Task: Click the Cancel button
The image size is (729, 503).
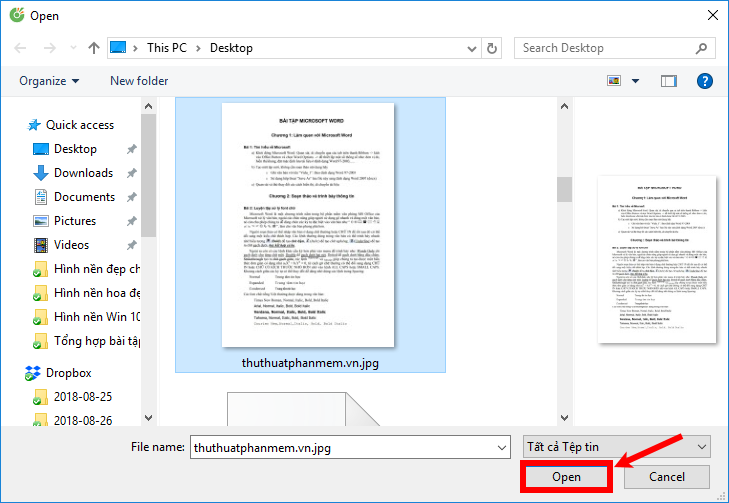Action: click(667, 477)
